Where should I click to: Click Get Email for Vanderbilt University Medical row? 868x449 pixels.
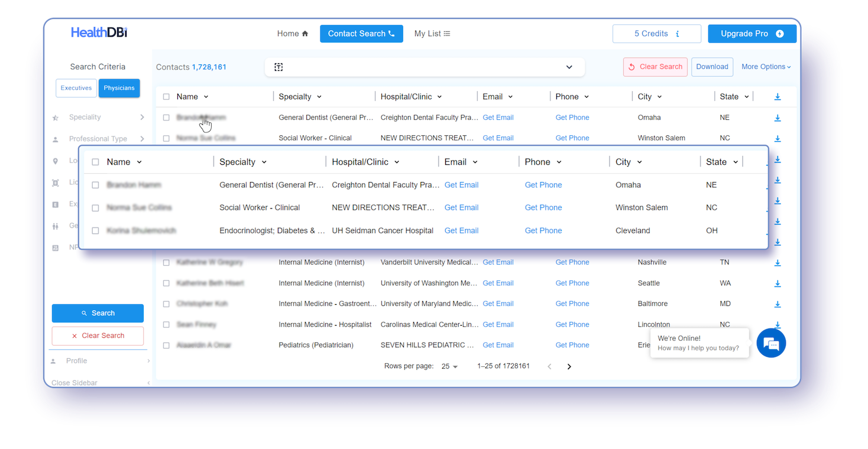pyautogui.click(x=498, y=262)
